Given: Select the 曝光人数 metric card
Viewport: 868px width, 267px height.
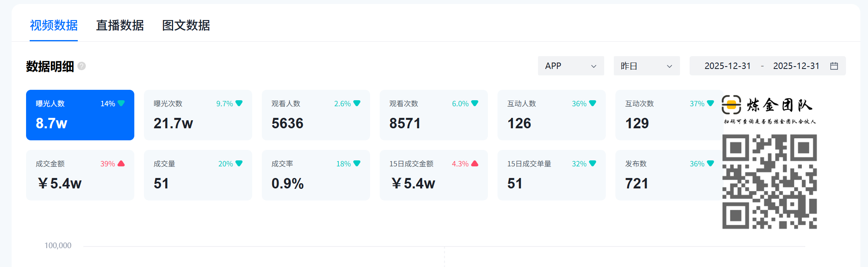Looking at the screenshot, I should (x=80, y=115).
